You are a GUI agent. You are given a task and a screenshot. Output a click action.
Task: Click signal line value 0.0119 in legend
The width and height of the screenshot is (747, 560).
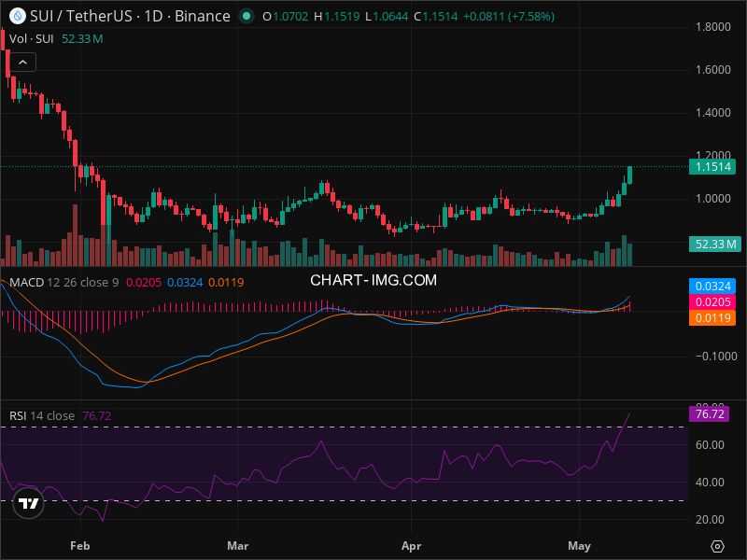click(226, 283)
